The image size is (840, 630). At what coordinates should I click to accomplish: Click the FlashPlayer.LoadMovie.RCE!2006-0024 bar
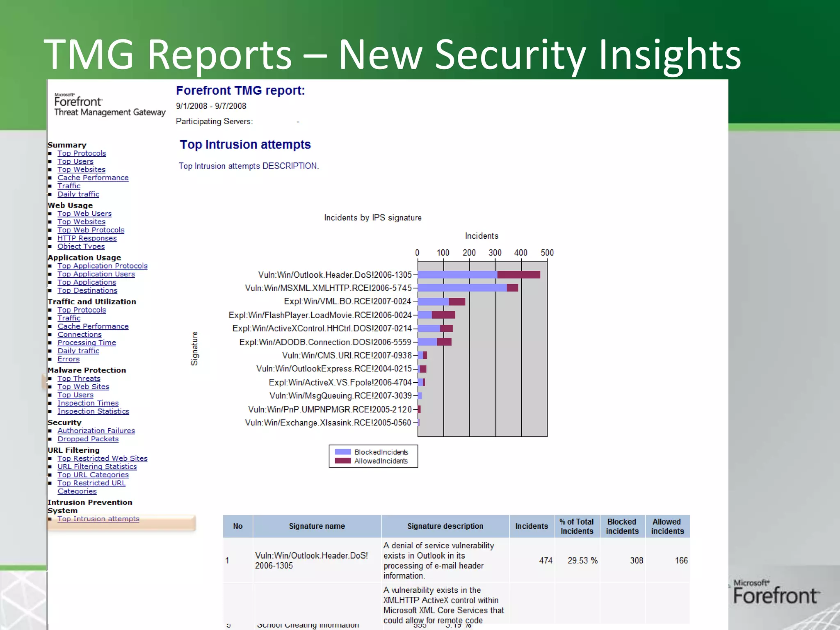(436, 315)
